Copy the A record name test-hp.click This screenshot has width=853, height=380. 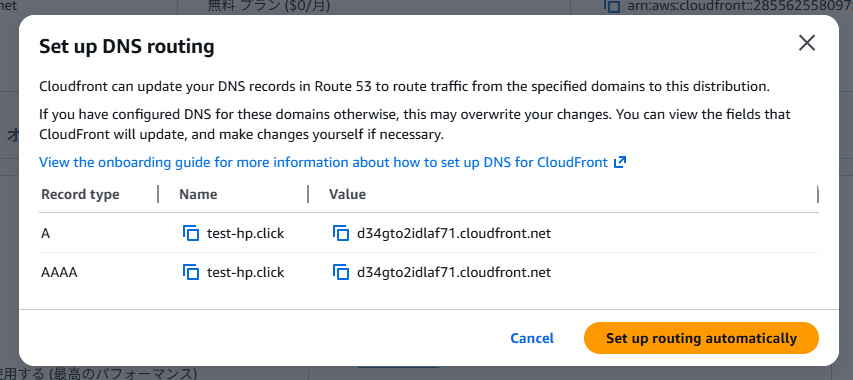(191, 233)
